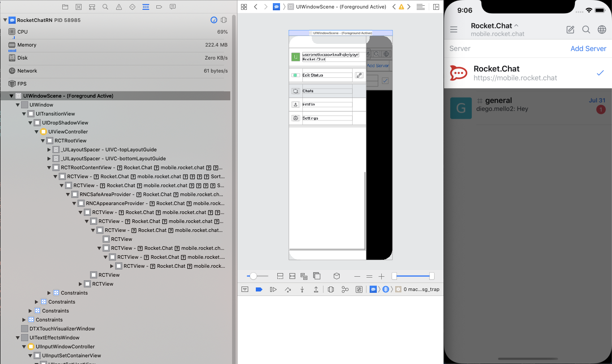Toggle breakpoints activation in debug bar
Screen dimensions: 612x364
259,289
